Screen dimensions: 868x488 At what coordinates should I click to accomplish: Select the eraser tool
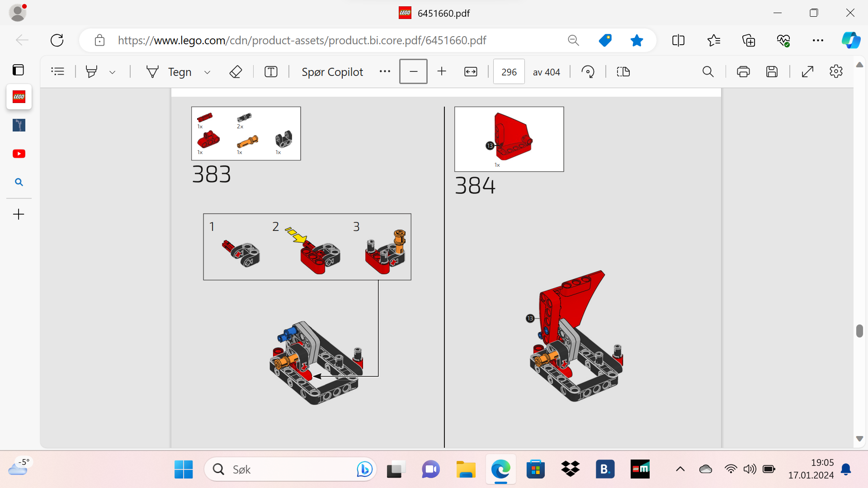[x=236, y=71]
